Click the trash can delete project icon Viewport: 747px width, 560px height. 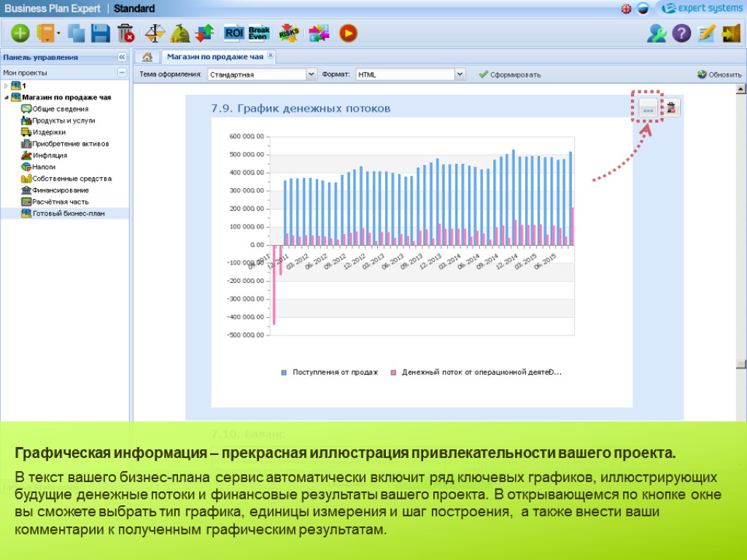[x=125, y=34]
